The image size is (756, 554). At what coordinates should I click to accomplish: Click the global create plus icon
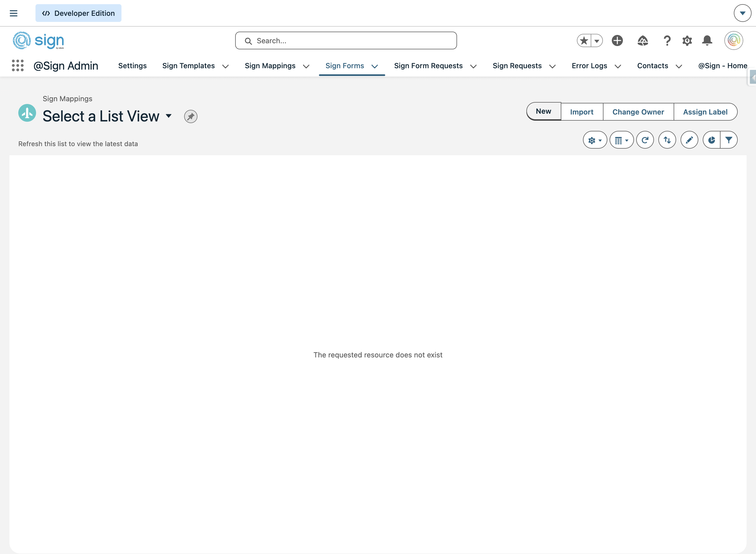617,40
